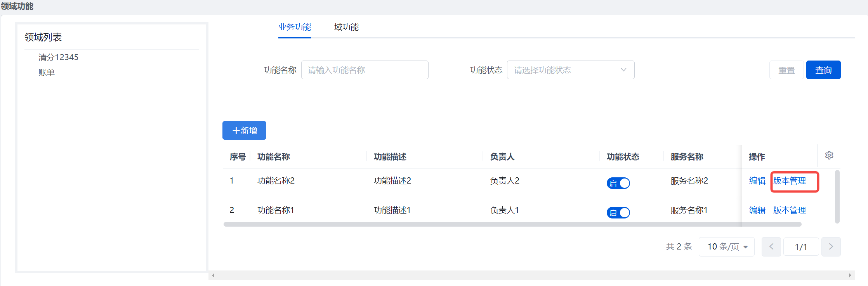The height and width of the screenshot is (286, 868).
Task: Switch to the 域功能 tab
Action: [x=346, y=27]
